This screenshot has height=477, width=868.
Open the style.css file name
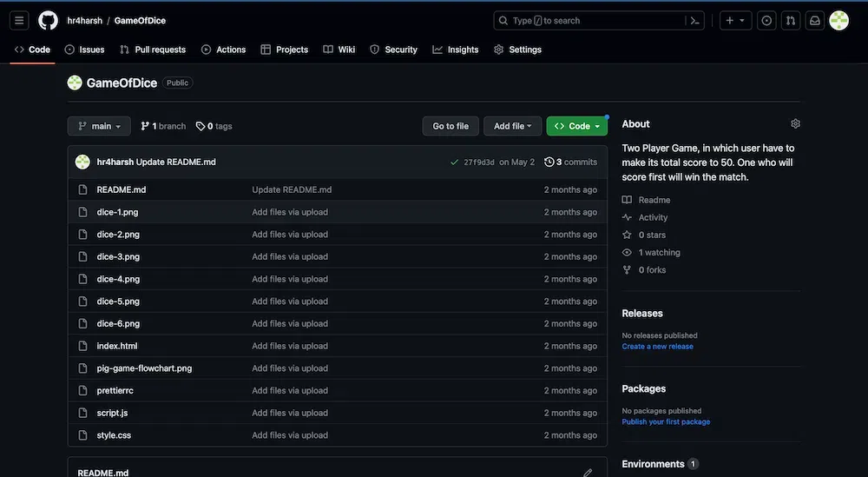point(114,435)
